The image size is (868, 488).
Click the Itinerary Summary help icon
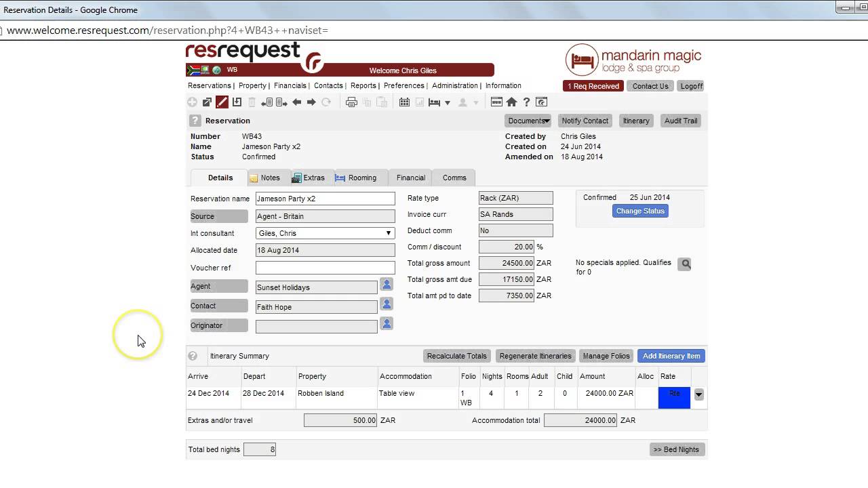193,356
